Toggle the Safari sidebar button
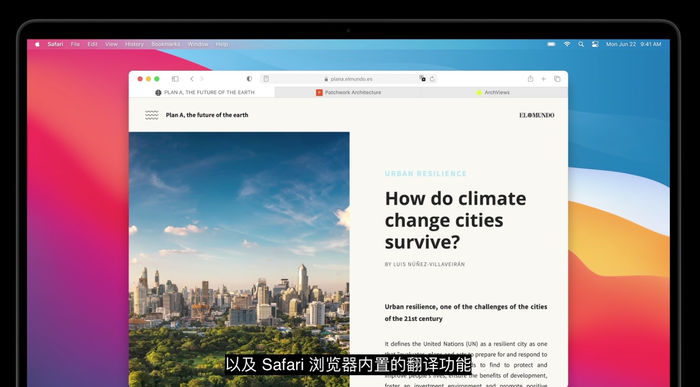Screen dimensions: 700x387 point(175,79)
